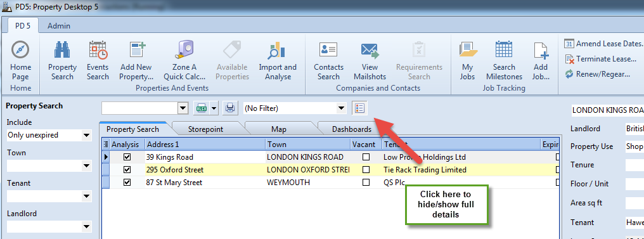Viewport: 644px width, 239px height.
Task: Expand the Town filter dropdown
Action: 86,166
